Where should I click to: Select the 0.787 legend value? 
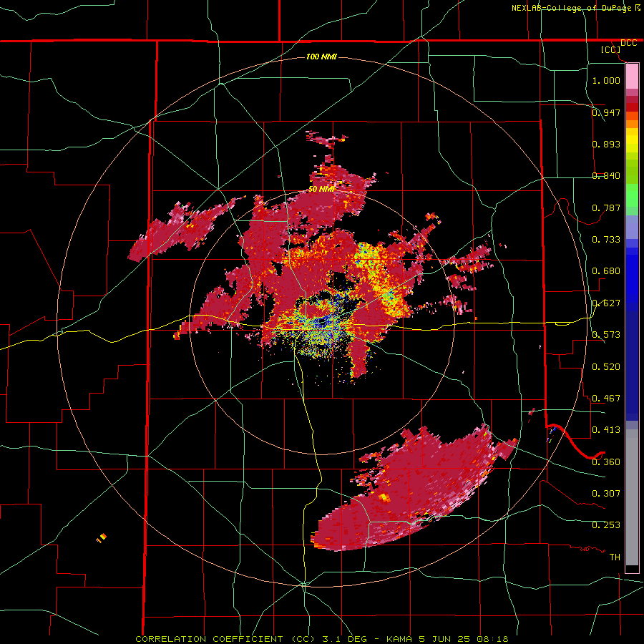click(x=606, y=208)
